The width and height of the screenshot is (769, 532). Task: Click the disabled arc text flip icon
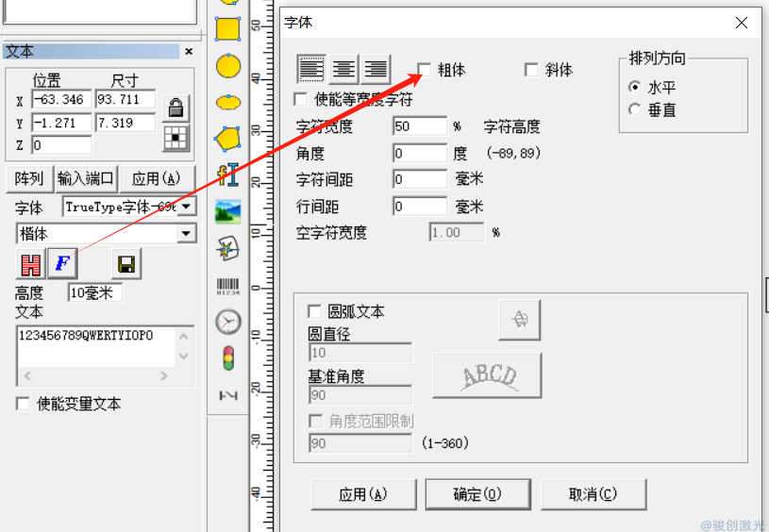pyautogui.click(x=520, y=320)
